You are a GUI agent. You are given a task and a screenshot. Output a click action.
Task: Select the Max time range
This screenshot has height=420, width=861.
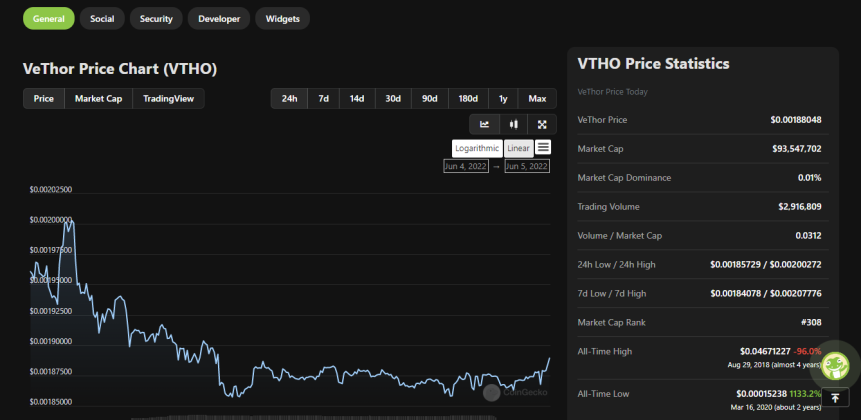tap(537, 99)
